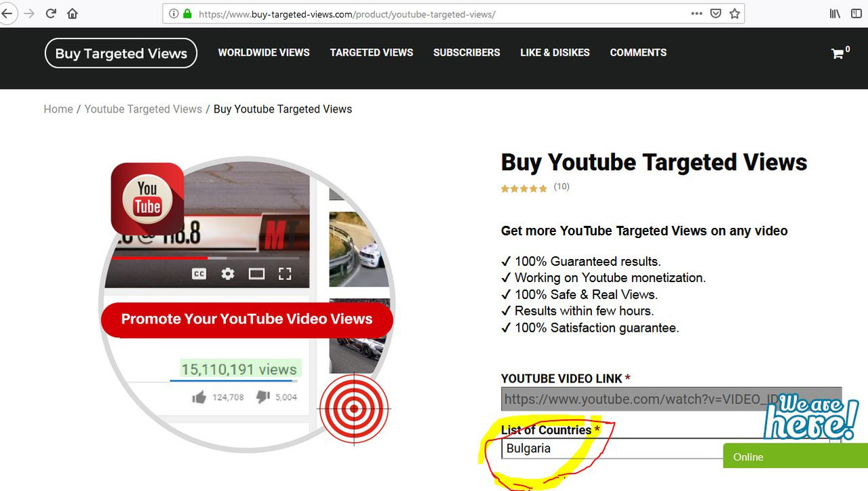Click the 15,110,191 views text
Viewport: 868px width, 491px height.
click(239, 370)
